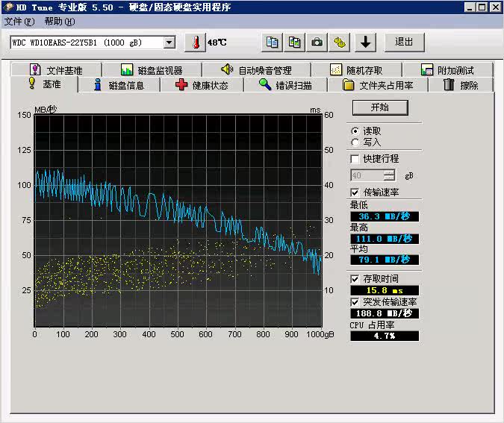
Task: Copy results as text to clipboard
Action: [273, 42]
